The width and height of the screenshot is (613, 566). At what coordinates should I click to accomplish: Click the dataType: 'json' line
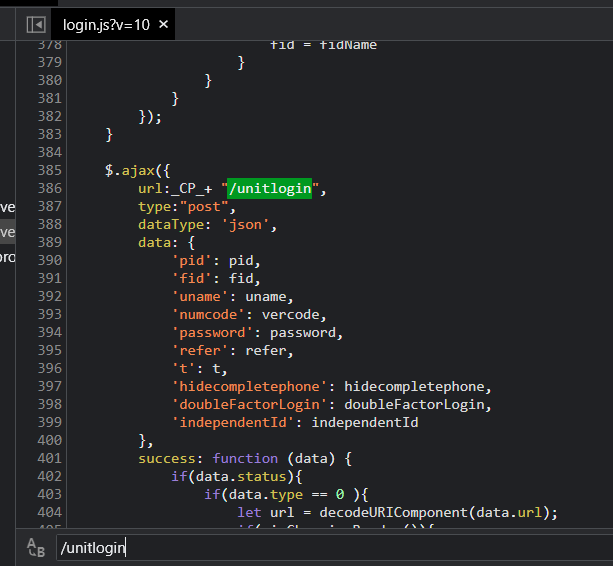(208, 225)
